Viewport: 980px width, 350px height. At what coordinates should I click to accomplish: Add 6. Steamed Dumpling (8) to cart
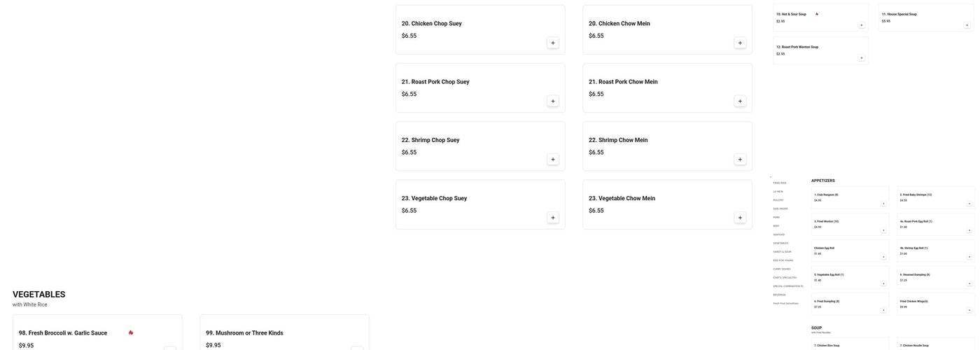(969, 283)
